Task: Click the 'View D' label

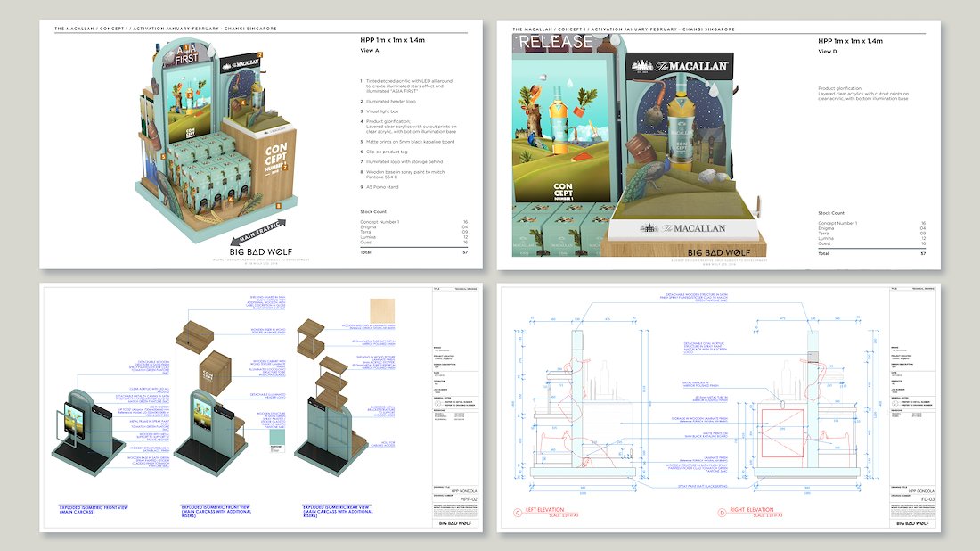Action: tap(828, 52)
